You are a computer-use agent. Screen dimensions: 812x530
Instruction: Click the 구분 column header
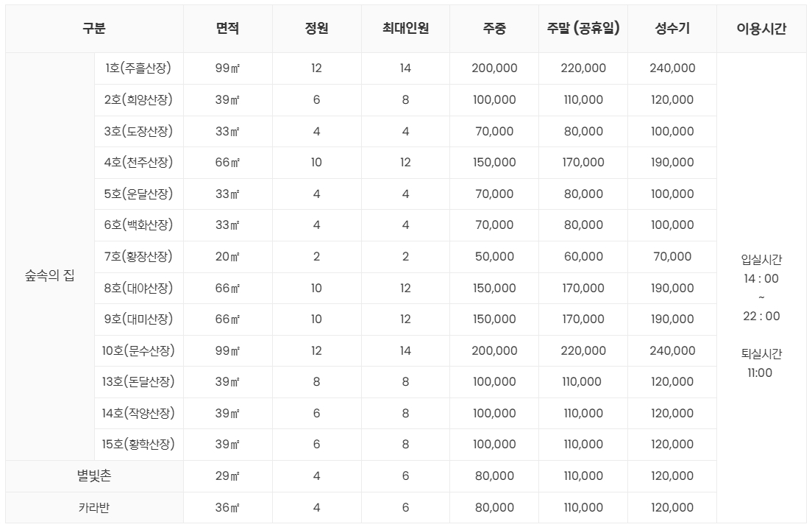(x=94, y=29)
